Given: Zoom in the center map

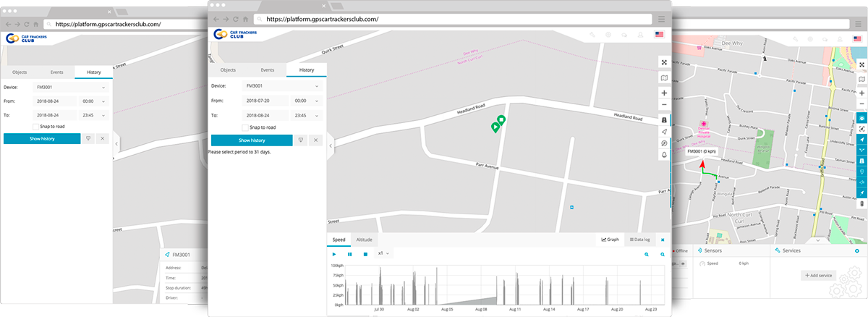Looking at the screenshot, I should (x=664, y=93).
